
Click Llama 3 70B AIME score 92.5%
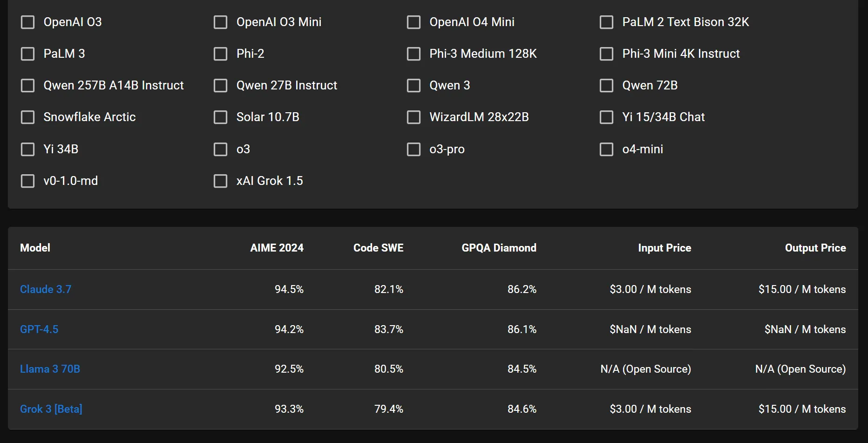[289, 369]
